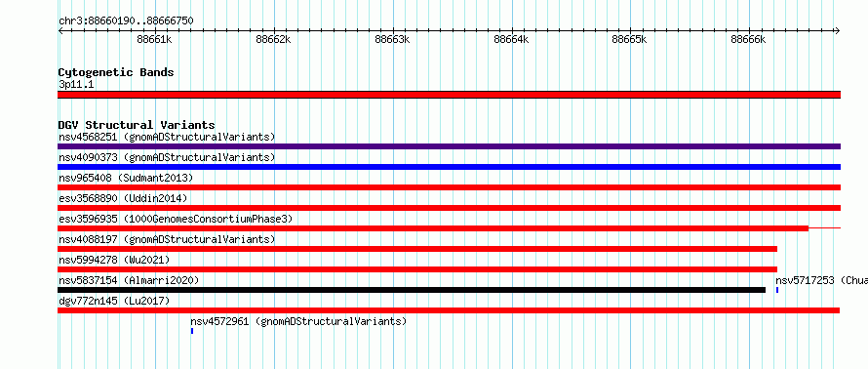Click the red nsv965408 variant bar

click(449, 187)
